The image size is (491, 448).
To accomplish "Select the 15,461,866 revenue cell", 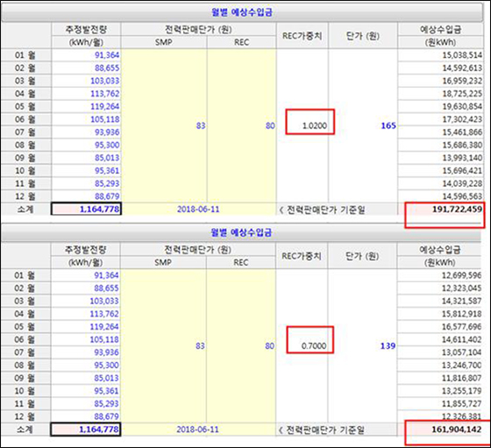I will tap(440, 132).
